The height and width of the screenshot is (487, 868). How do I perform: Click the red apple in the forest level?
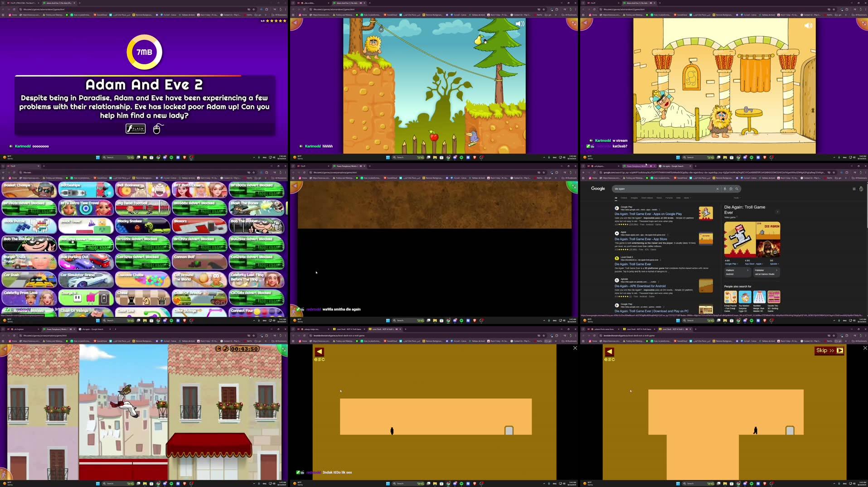434,135
